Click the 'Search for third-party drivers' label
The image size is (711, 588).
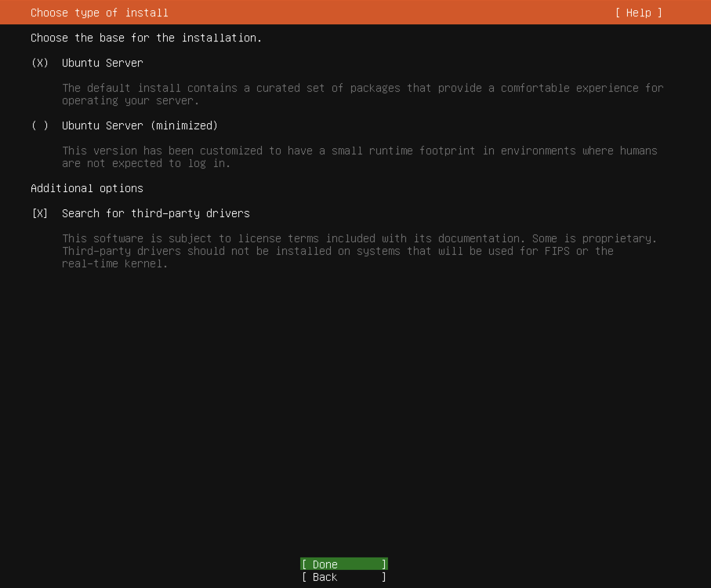155,213
